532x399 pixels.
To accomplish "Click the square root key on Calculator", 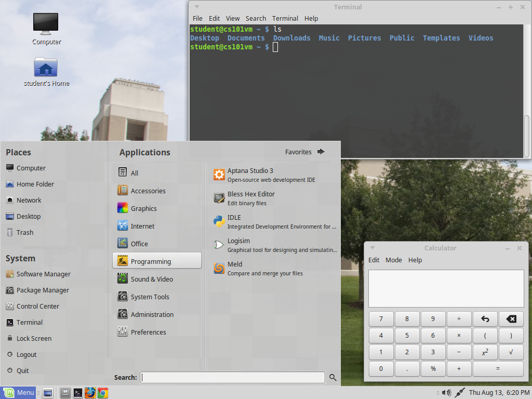I will tap(511, 352).
